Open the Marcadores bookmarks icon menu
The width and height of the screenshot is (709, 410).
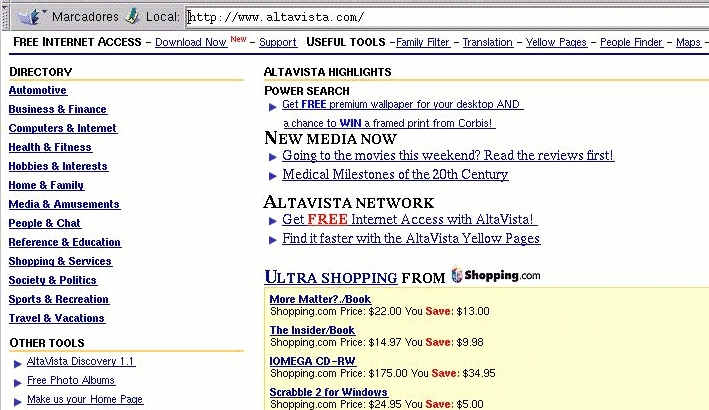(32, 17)
